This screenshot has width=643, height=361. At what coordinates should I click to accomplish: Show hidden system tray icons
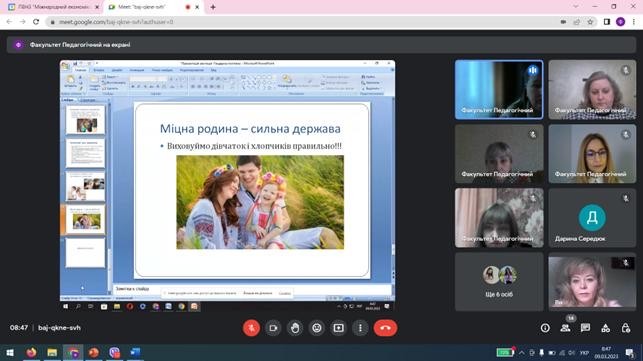click(x=522, y=352)
